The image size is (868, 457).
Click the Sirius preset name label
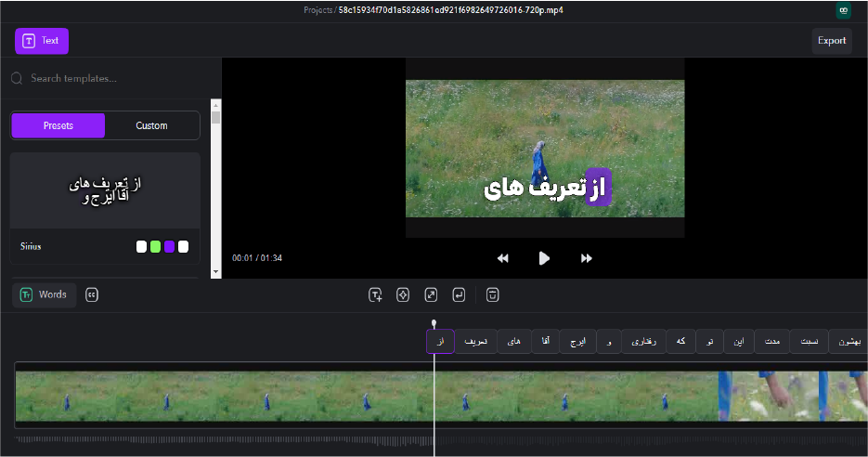31,246
